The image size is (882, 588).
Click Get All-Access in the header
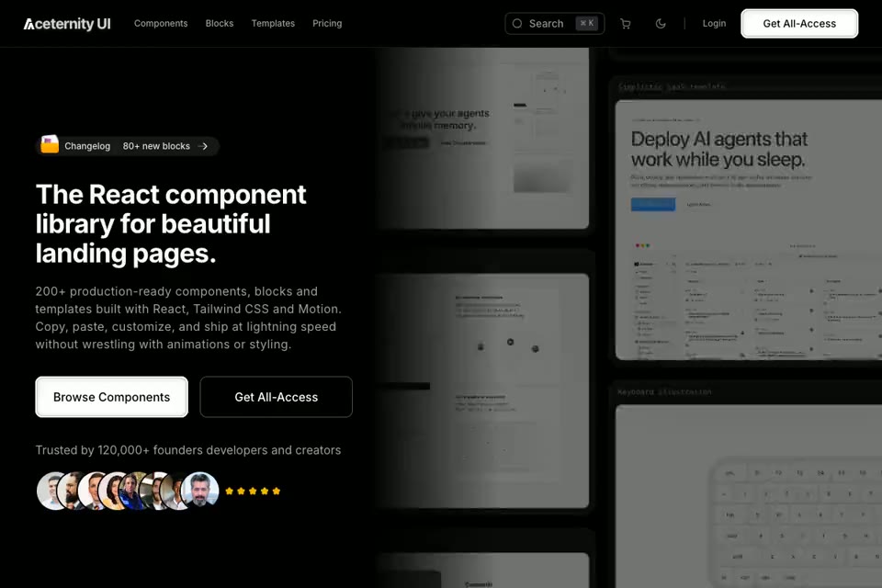(799, 24)
